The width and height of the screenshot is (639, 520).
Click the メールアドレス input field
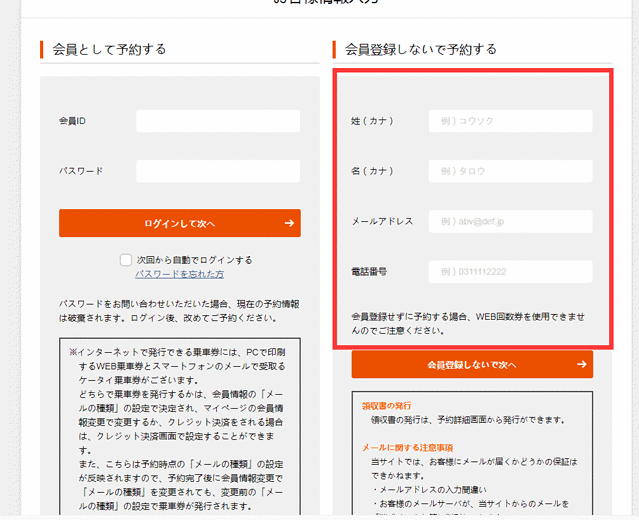[x=510, y=221]
